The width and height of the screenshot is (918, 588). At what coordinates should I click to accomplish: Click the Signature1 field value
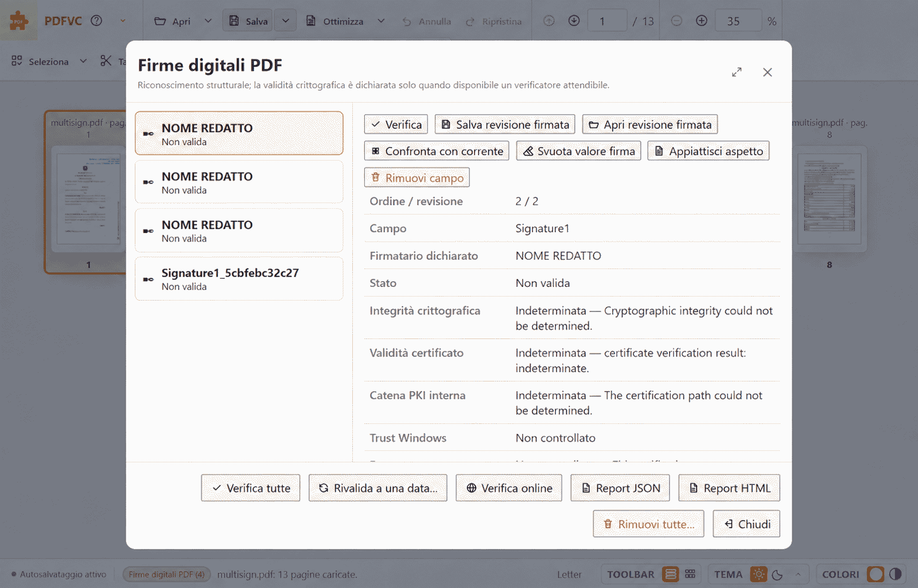click(542, 228)
